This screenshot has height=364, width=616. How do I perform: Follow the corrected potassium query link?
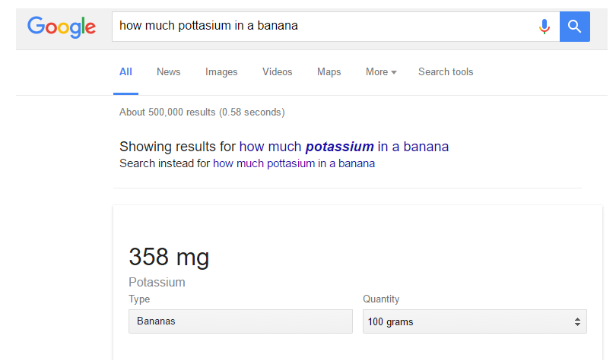(x=344, y=147)
